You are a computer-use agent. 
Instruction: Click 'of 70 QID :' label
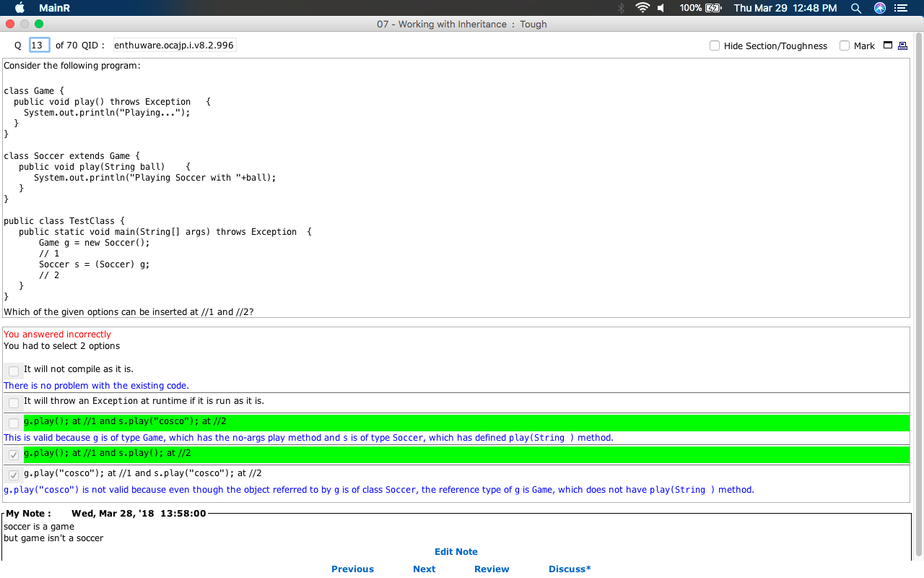click(x=80, y=46)
